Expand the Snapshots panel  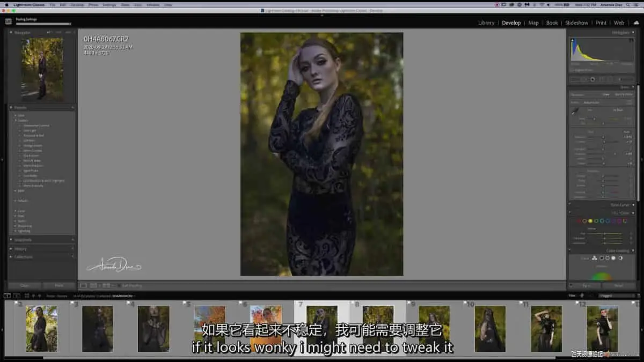tap(11, 240)
